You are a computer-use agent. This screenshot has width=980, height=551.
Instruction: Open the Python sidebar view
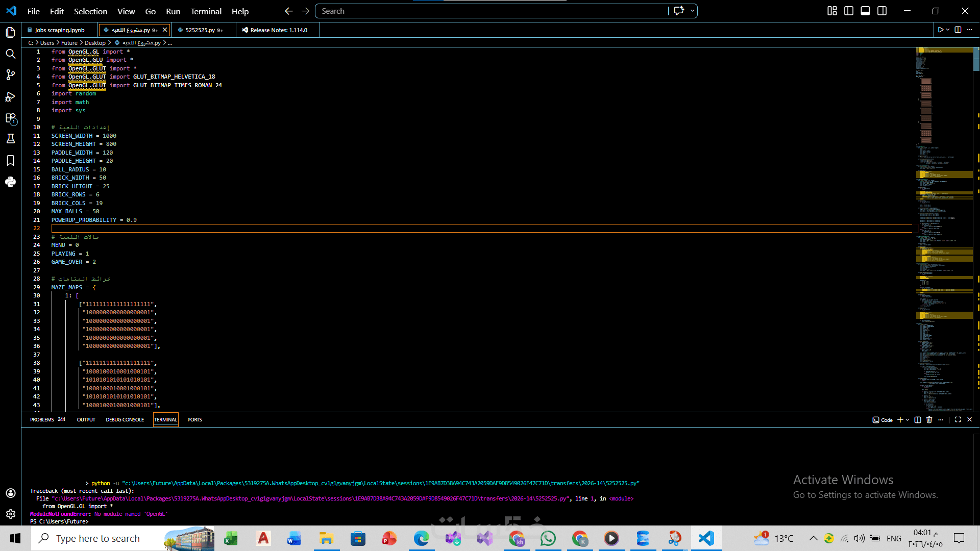click(10, 182)
